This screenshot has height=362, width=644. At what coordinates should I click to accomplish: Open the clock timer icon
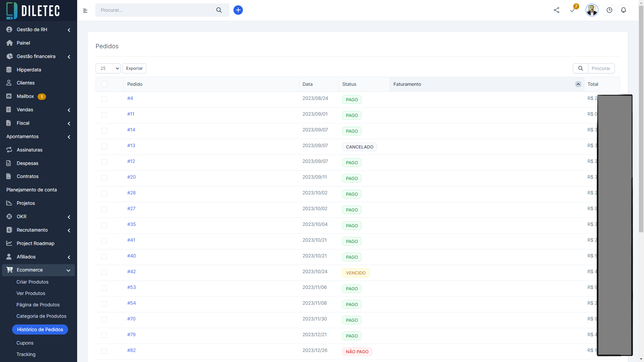coord(609,10)
